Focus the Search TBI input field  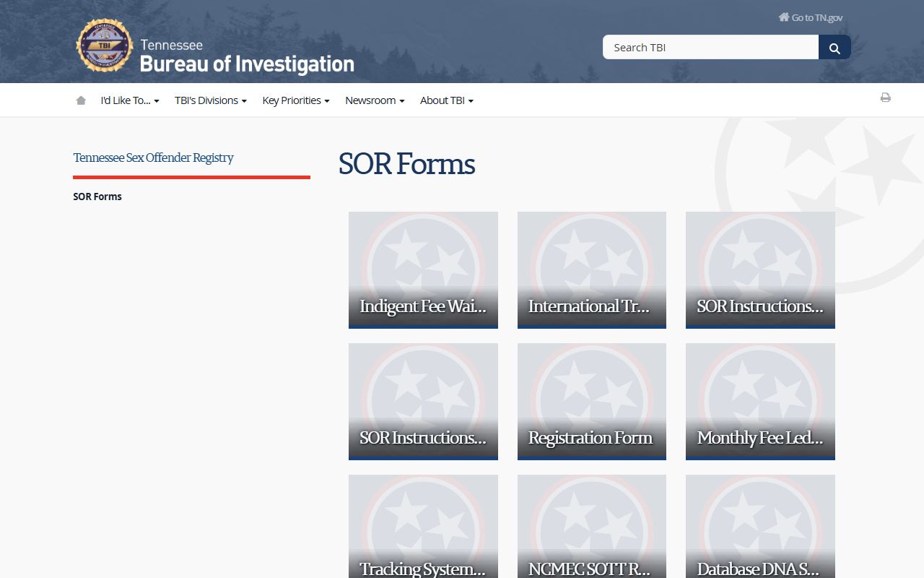pyautogui.click(x=710, y=47)
